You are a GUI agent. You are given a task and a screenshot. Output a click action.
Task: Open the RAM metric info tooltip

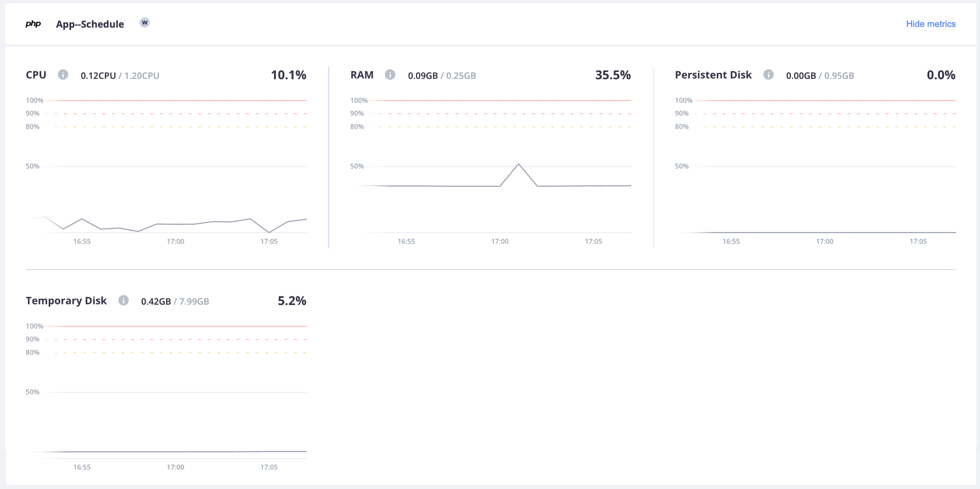390,75
